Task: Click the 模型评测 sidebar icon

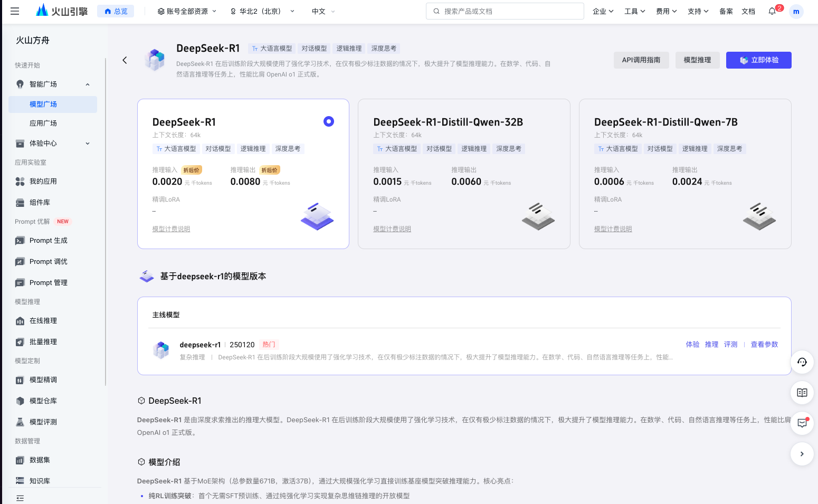Action: click(20, 422)
